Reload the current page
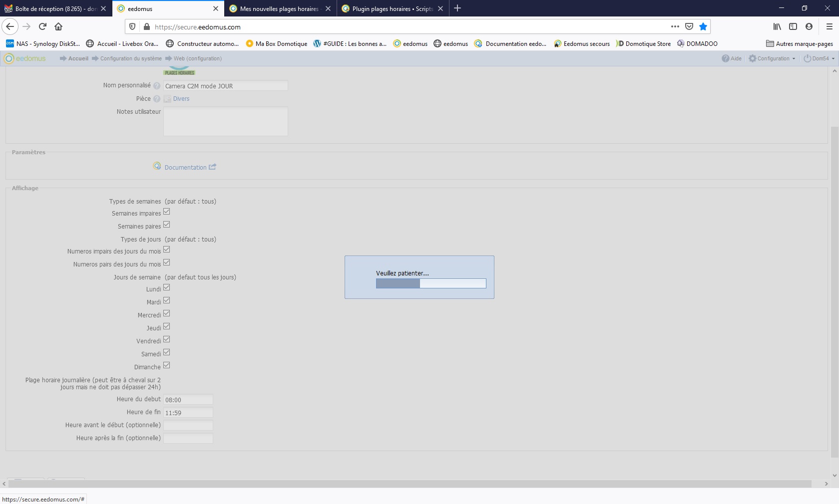 click(42, 26)
